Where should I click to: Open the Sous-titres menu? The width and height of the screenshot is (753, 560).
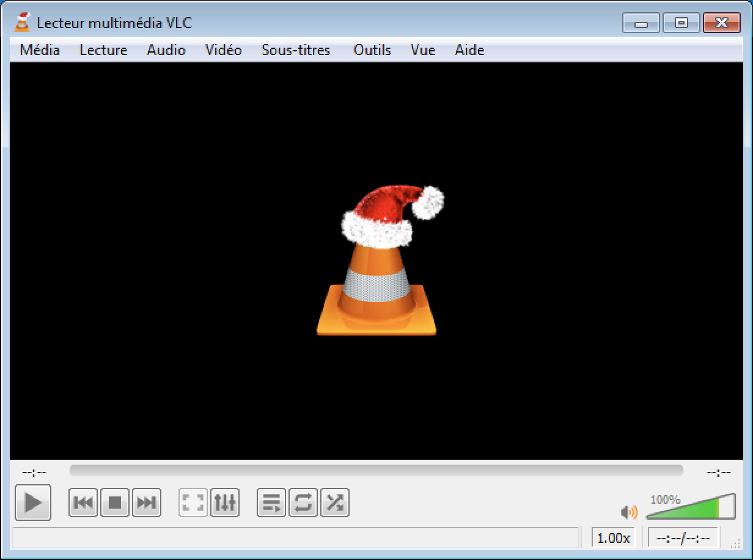pos(296,50)
